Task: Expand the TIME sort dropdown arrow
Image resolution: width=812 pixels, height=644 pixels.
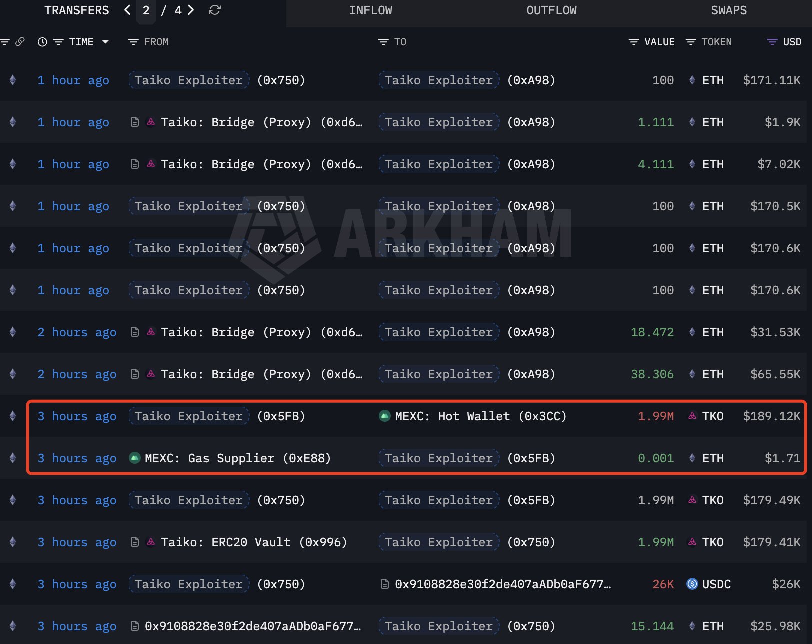Action: tap(105, 42)
